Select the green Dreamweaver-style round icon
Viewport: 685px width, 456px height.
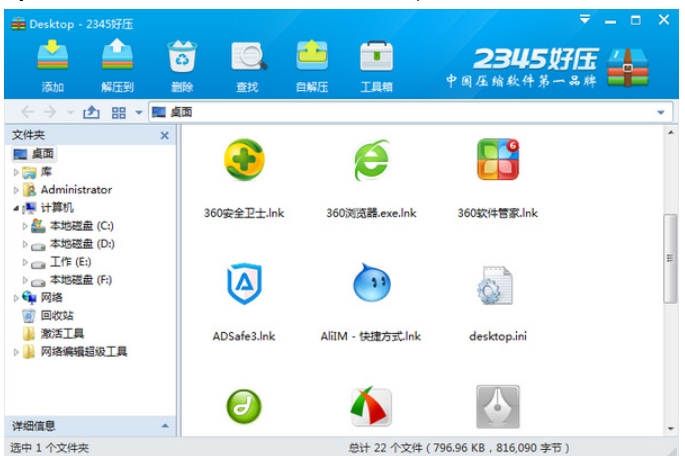(x=244, y=407)
